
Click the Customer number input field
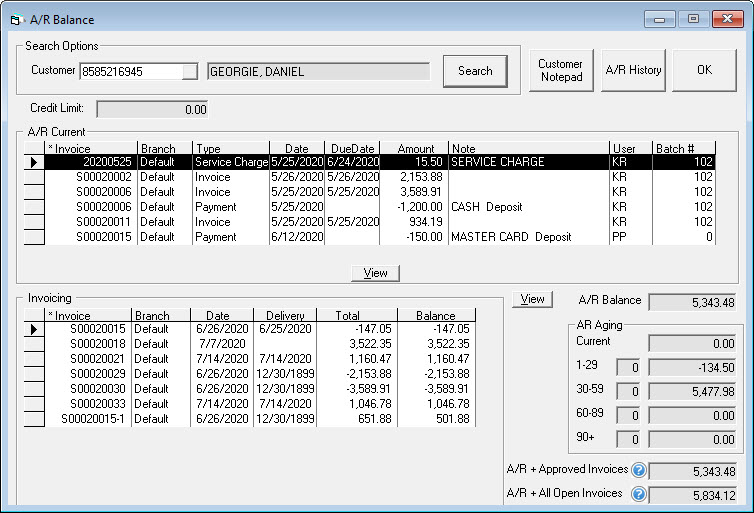(x=131, y=72)
